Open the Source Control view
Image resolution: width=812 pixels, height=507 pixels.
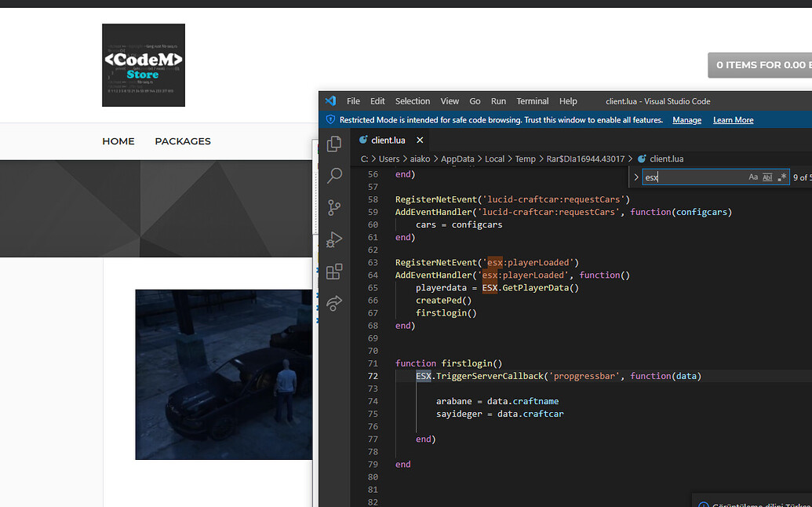pos(334,207)
